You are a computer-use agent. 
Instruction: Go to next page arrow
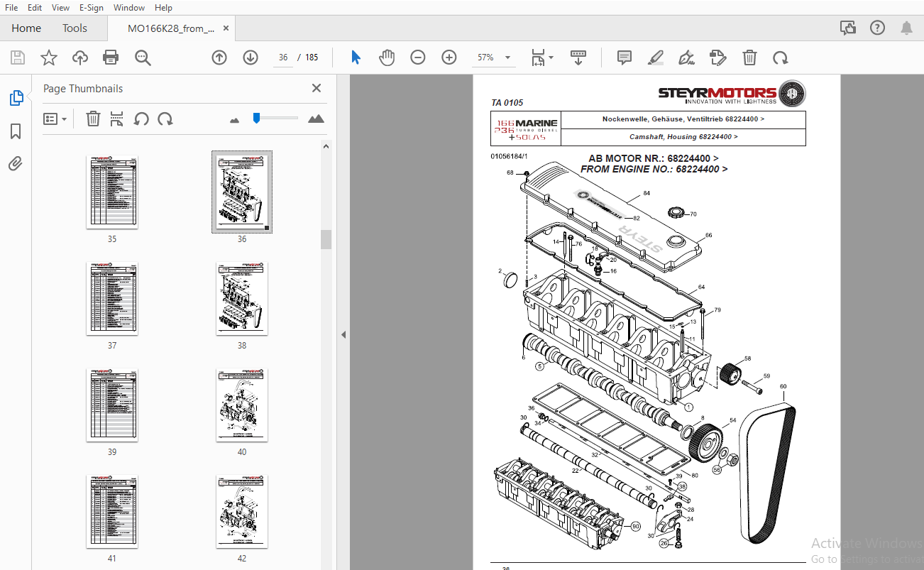coord(251,57)
